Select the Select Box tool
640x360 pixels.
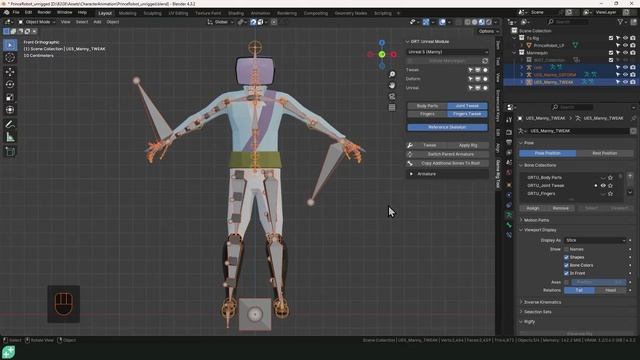10,45
